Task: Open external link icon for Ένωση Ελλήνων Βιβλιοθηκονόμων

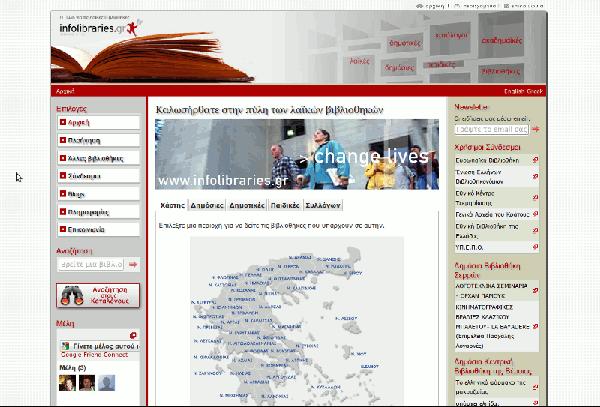Action: pos(535,176)
